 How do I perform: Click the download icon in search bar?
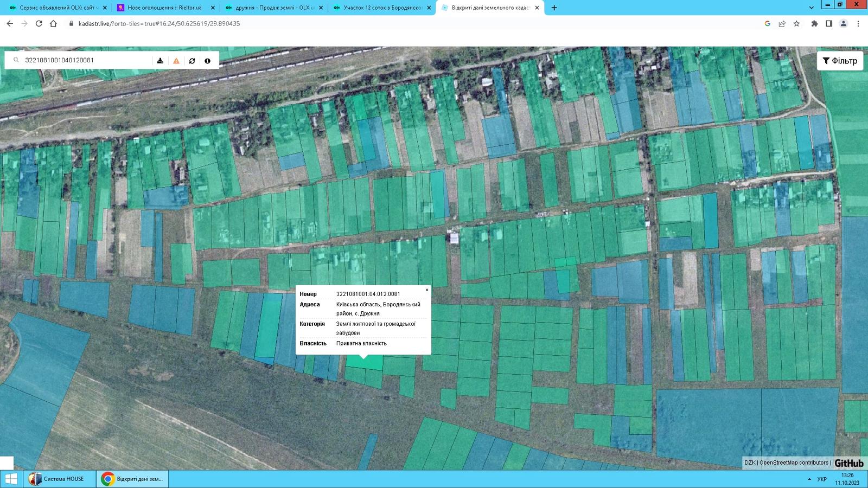tap(160, 61)
